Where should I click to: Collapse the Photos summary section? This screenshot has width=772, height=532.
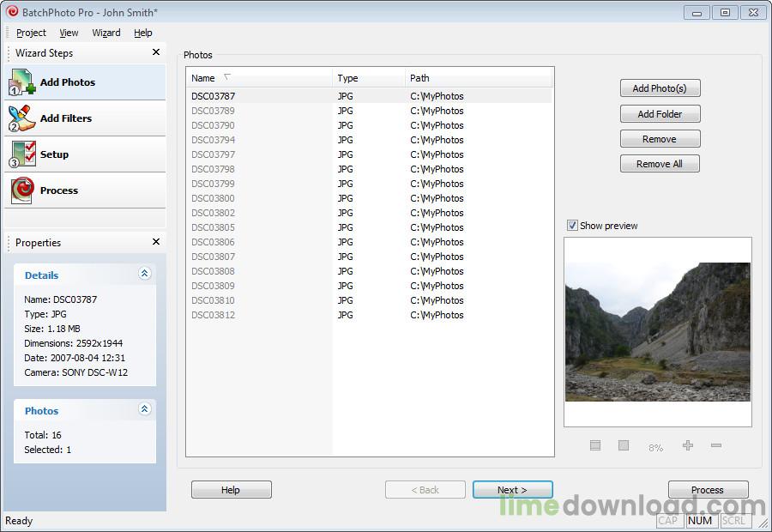tap(144, 409)
